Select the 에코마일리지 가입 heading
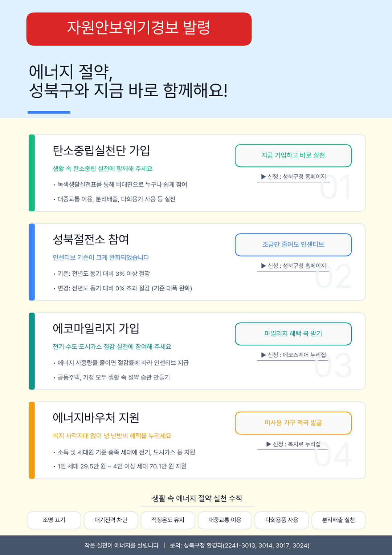Viewport: 392px width, 555px height. pos(96,328)
